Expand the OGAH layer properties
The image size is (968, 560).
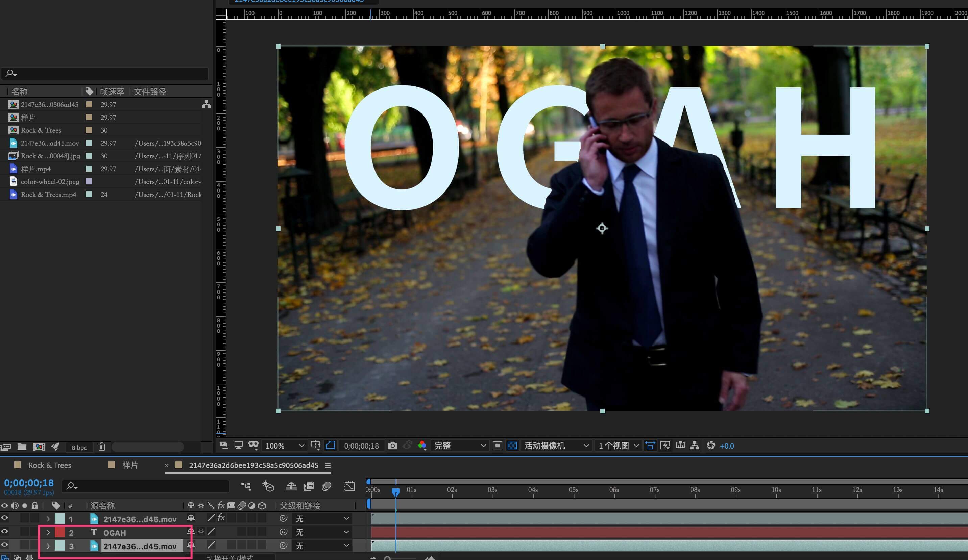coord(48,533)
